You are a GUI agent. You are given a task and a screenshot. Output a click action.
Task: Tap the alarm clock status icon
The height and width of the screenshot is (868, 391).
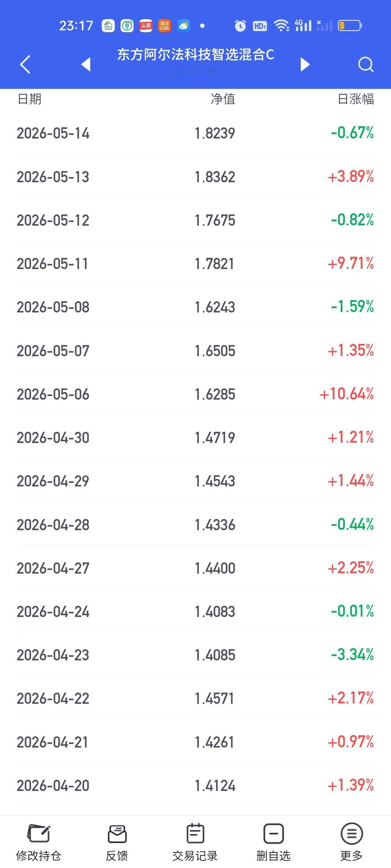pos(240,26)
